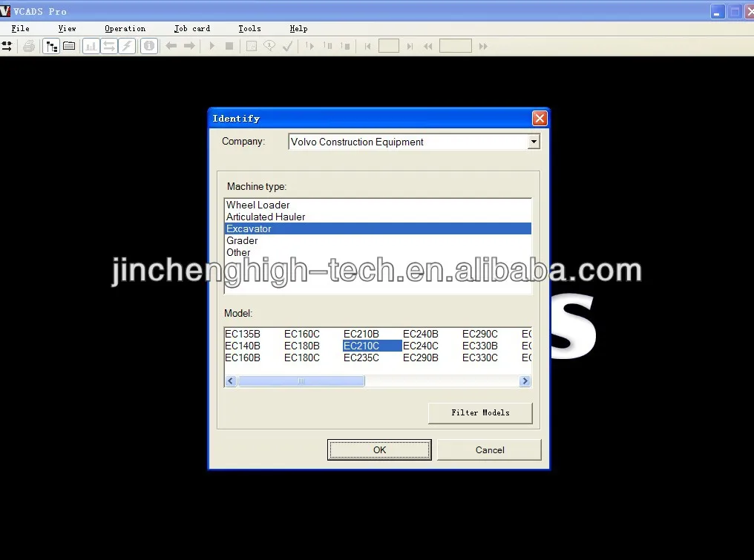The height and width of the screenshot is (560, 754).
Task: Select model EC160B
Action: (x=243, y=358)
